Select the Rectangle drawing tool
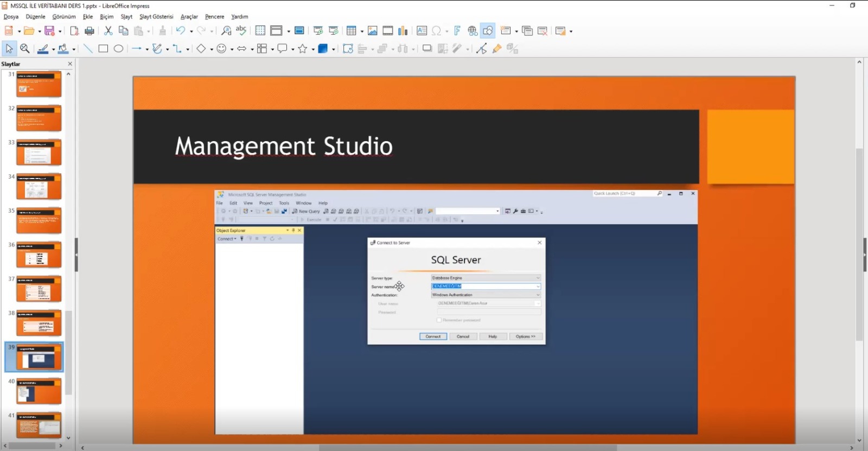 tap(103, 49)
